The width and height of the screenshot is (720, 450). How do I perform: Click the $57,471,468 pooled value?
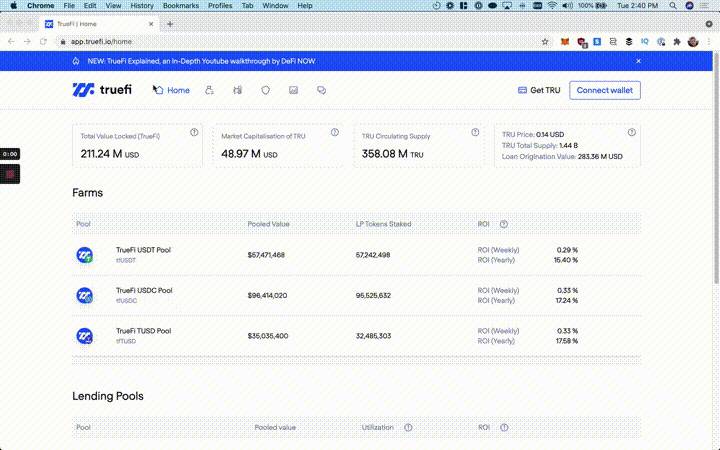(x=266, y=255)
